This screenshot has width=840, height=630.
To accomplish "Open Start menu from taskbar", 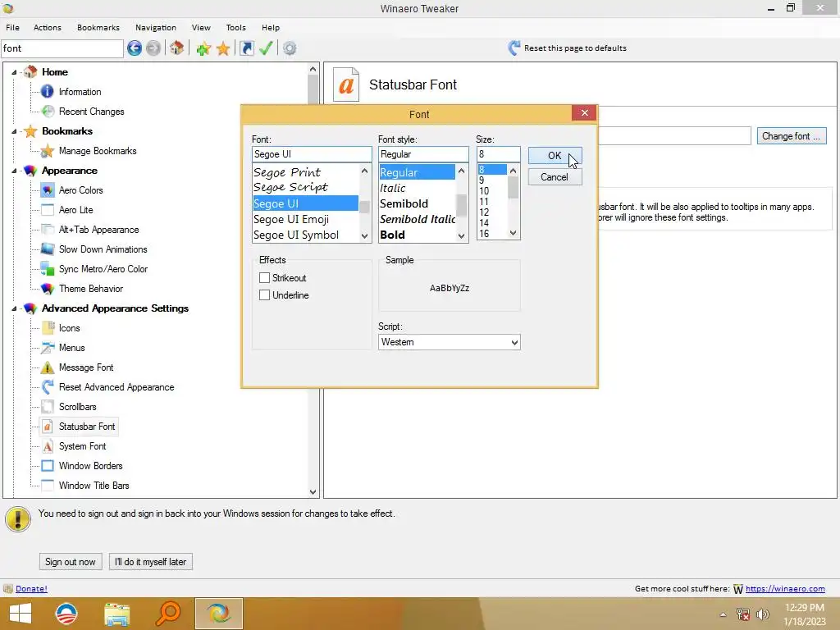I will 21,614.
